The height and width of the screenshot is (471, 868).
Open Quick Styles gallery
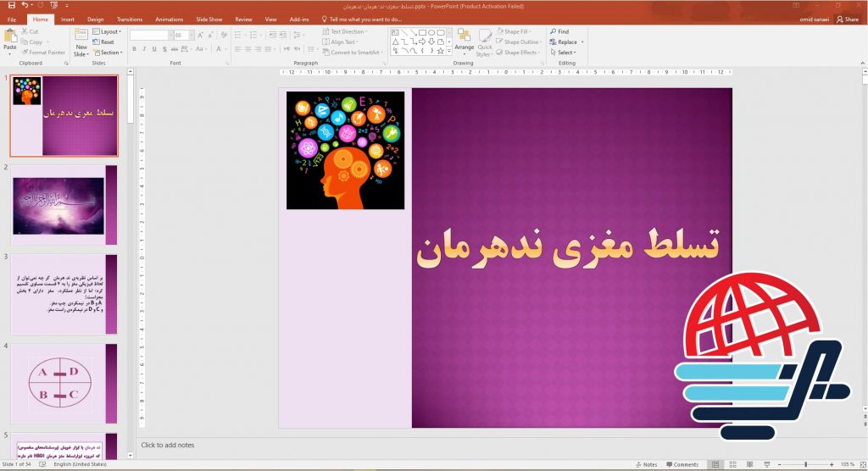(x=485, y=42)
